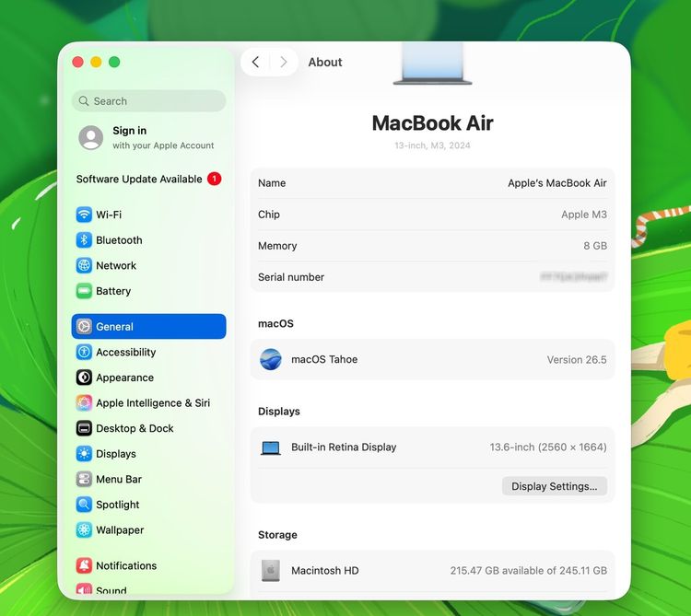Click the red Software Update badge
The image size is (691, 616).
[214, 180]
